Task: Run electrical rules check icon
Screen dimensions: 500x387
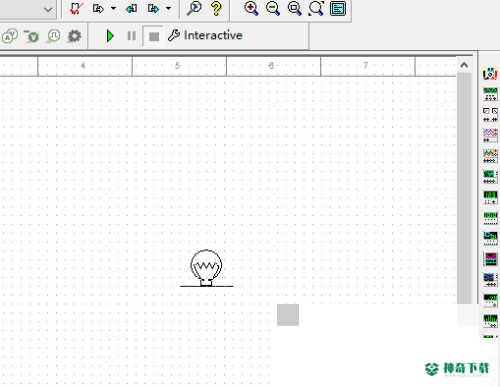Action: click(x=76, y=9)
